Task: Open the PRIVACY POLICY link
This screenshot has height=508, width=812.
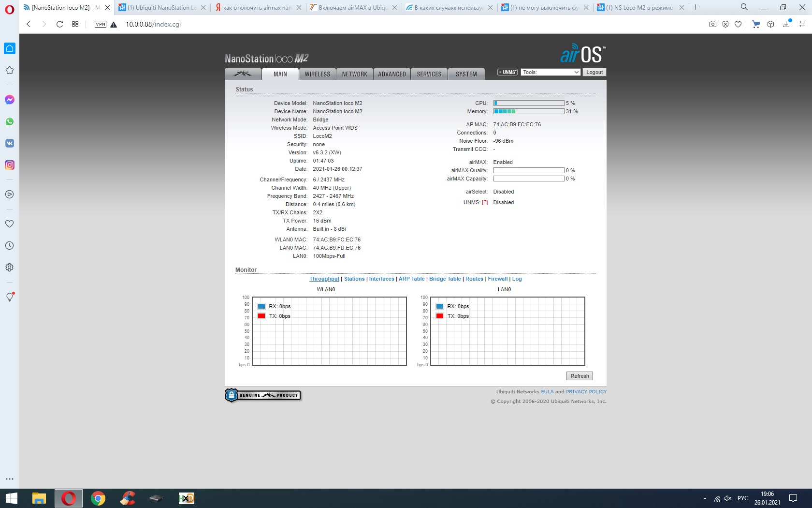Action: (x=586, y=392)
